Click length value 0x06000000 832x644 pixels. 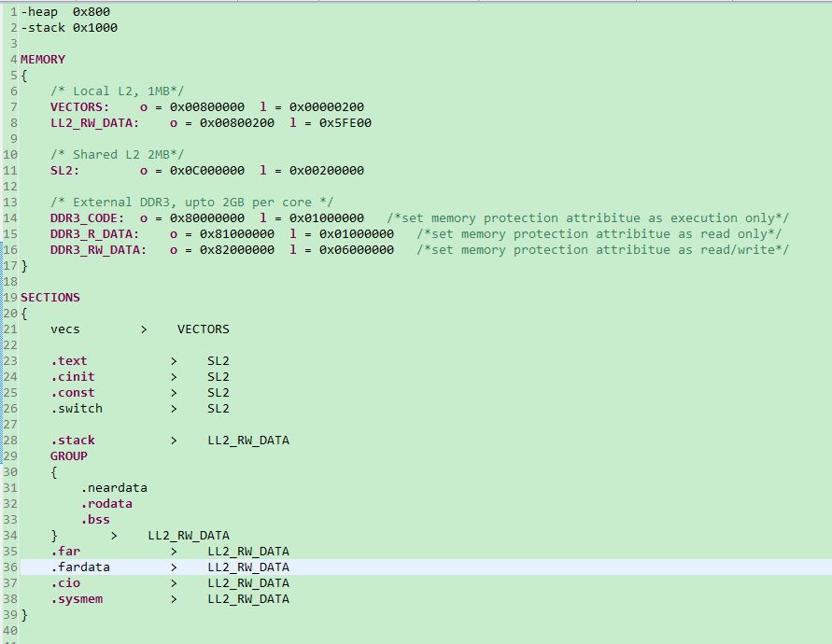click(357, 250)
